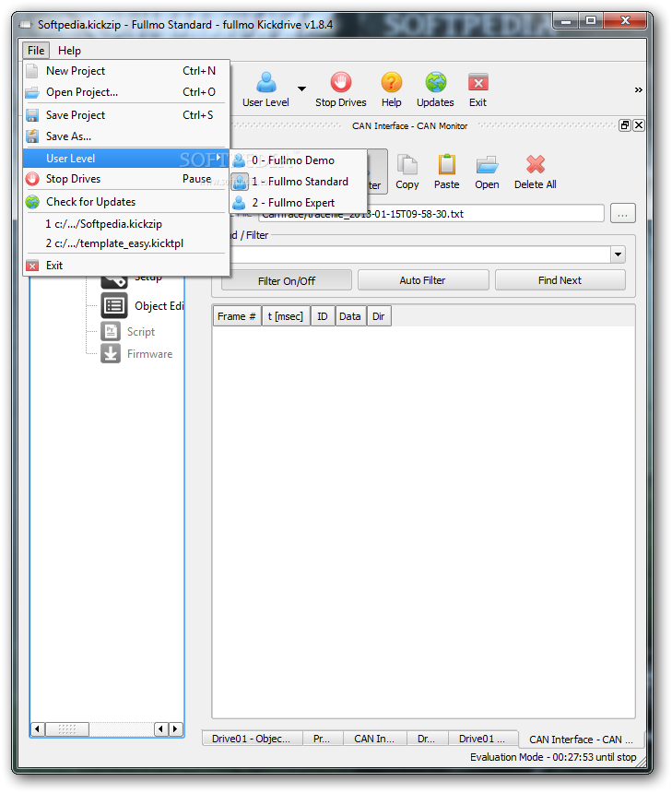This screenshot has height=793, width=672.
Task: Click the Find / Filter text field
Action: tap(420, 254)
